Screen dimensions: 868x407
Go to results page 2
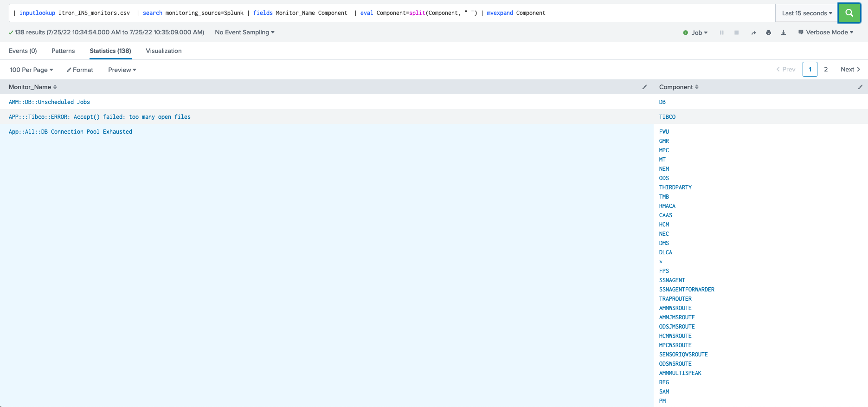[826, 69]
